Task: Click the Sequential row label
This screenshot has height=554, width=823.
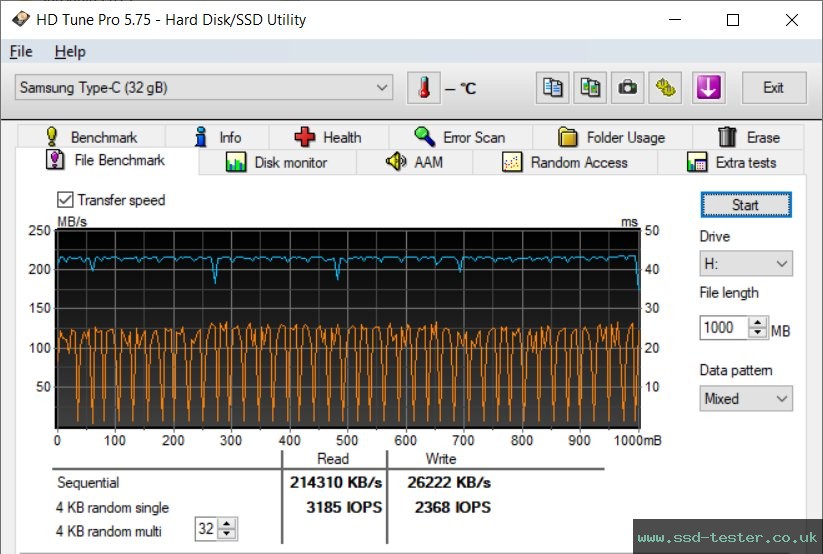Action: 88,482
